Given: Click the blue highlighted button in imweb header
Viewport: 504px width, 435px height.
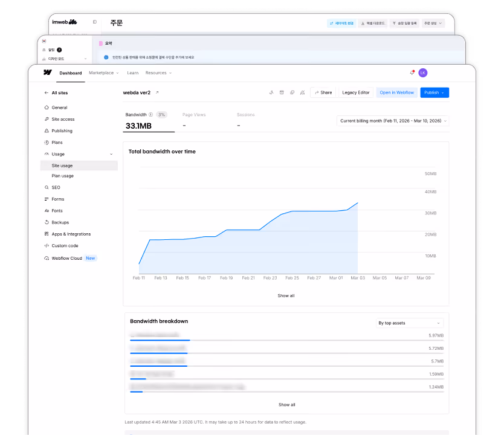Looking at the screenshot, I should click(x=341, y=23).
